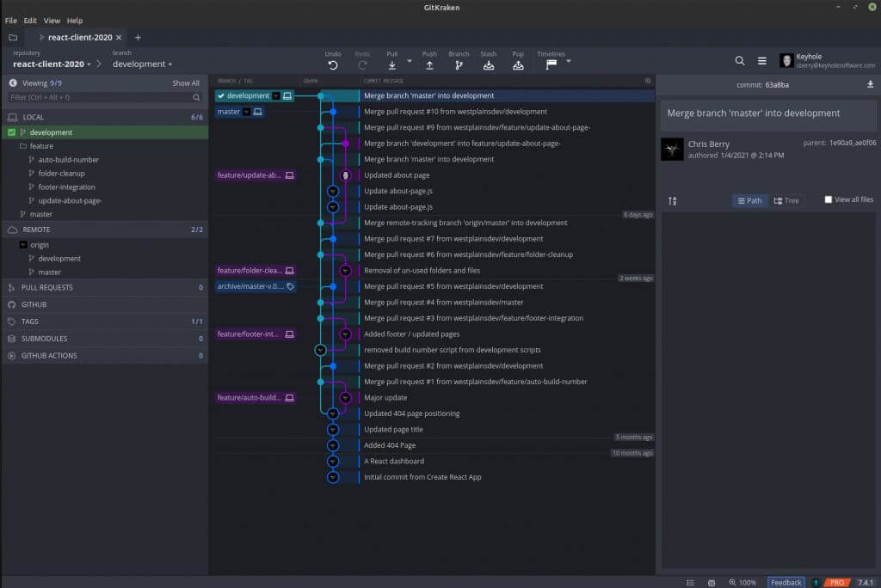Stash changes with the Stash icon

489,65
